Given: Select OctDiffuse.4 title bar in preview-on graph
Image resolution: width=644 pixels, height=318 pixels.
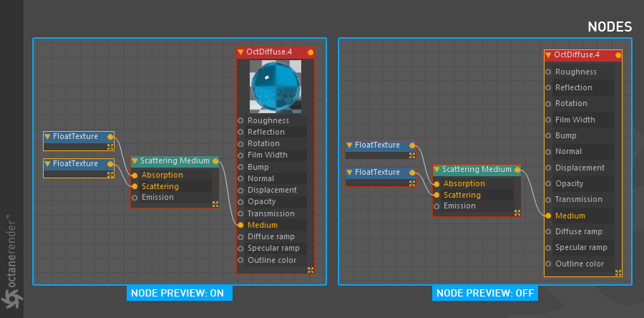Looking at the screenshot, I should click(275, 52).
